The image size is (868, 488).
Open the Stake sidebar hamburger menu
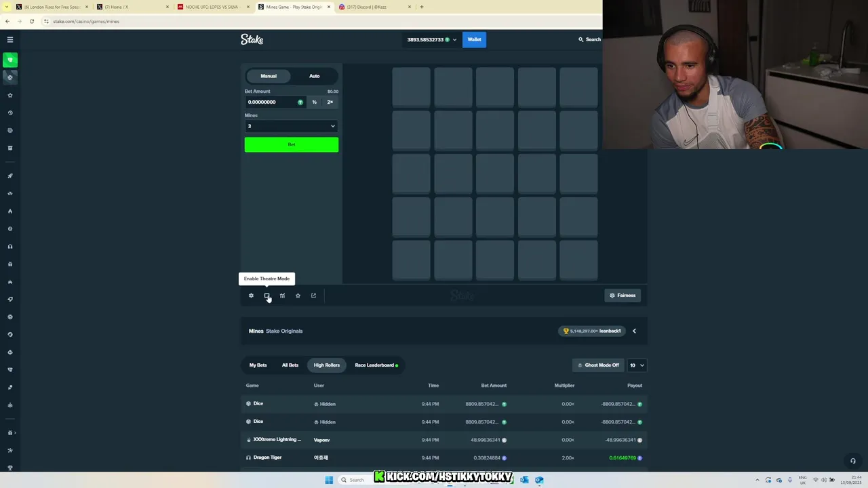click(9, 39)
